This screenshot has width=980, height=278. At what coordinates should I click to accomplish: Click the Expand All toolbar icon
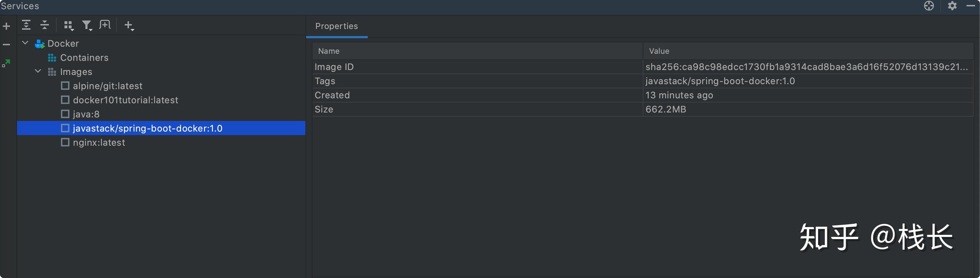coord(26,25)
